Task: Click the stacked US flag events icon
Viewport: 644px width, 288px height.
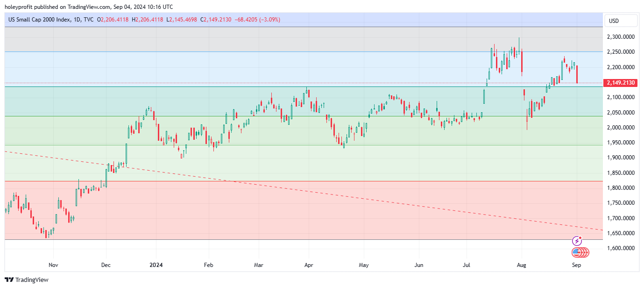Action: pyautogui.click(x=580, y=253)
